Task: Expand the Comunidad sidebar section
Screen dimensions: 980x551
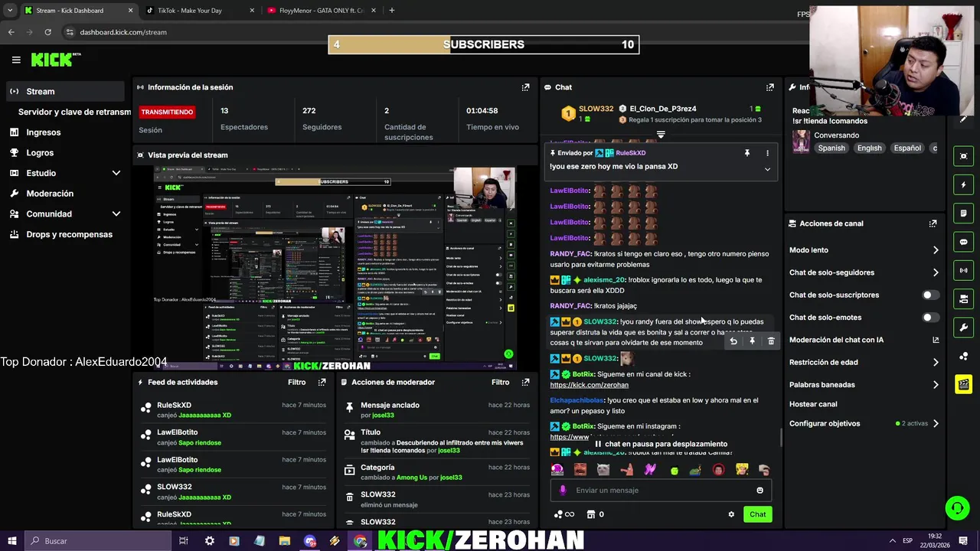Action: coord(116,214)
